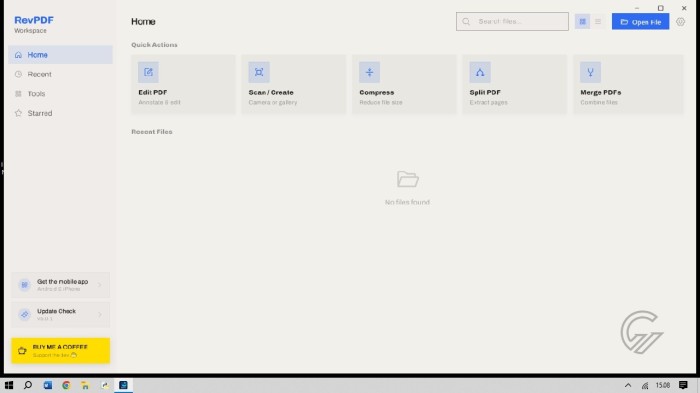Click the active RevPDF taskbar icon
The width and height of the screenshot is (700, 393).
123,385
